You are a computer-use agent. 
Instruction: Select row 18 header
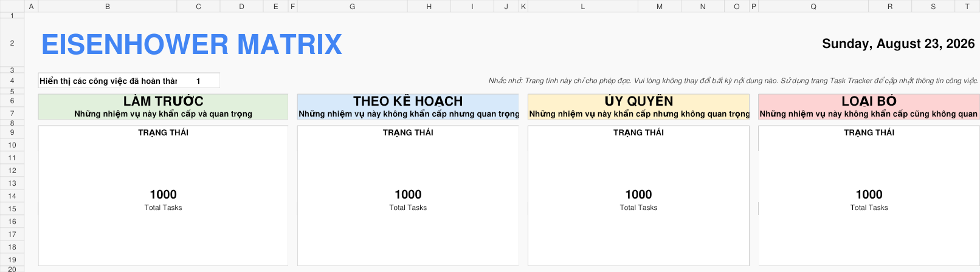point(12,247)
